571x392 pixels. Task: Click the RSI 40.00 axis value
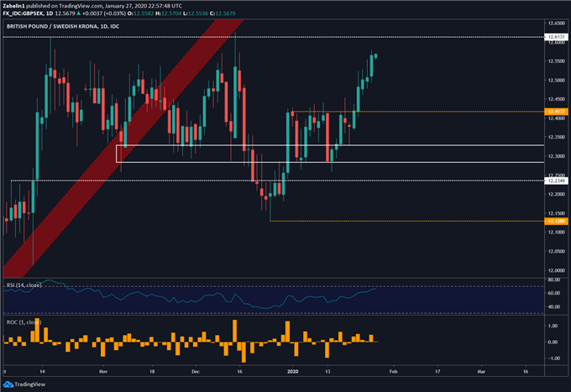(554, 307)
